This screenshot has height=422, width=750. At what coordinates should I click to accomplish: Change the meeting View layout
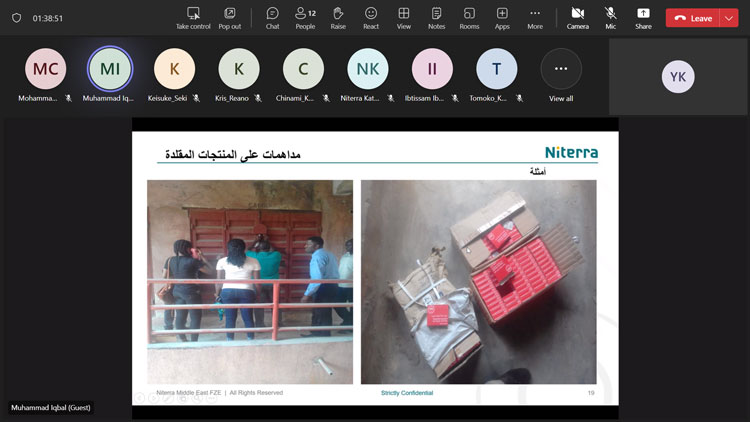(x=403, y=17)
